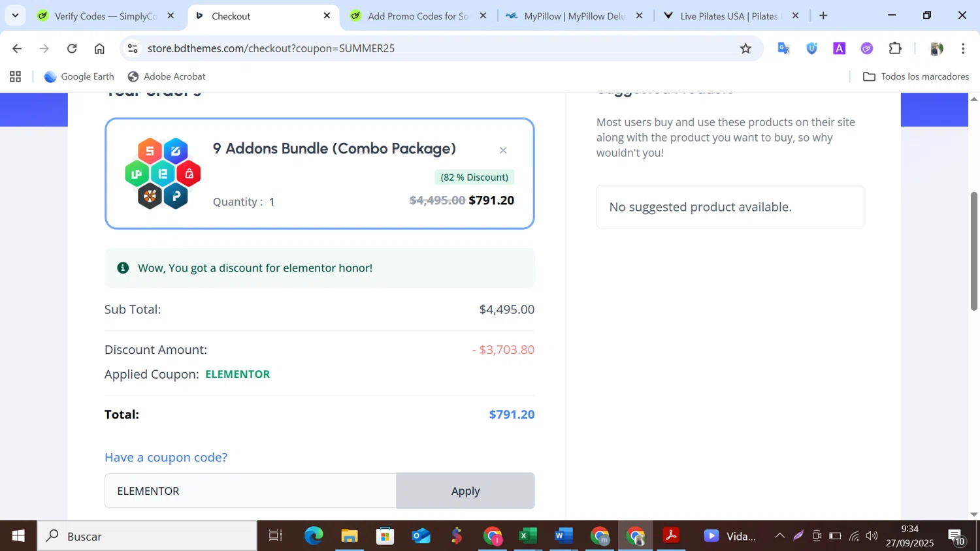Open the purple circle extension icon
The height and width of the screenshot is (551, 980).
point(867,48)
